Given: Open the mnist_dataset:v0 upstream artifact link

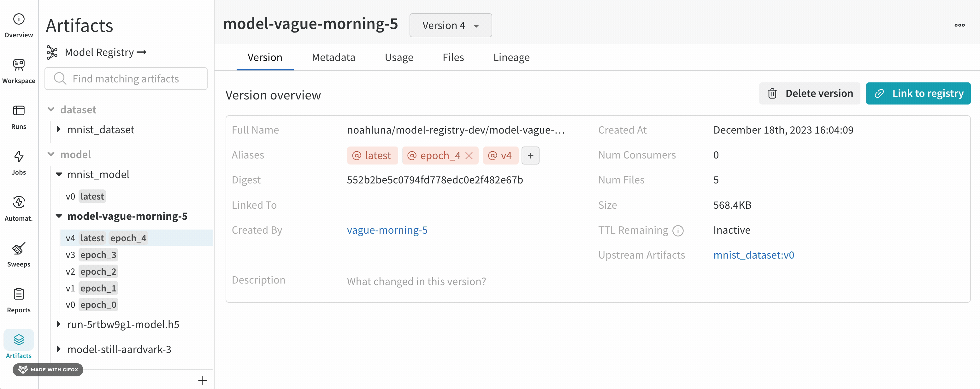Looking at the screenshot, I should [x=753, y=255].
